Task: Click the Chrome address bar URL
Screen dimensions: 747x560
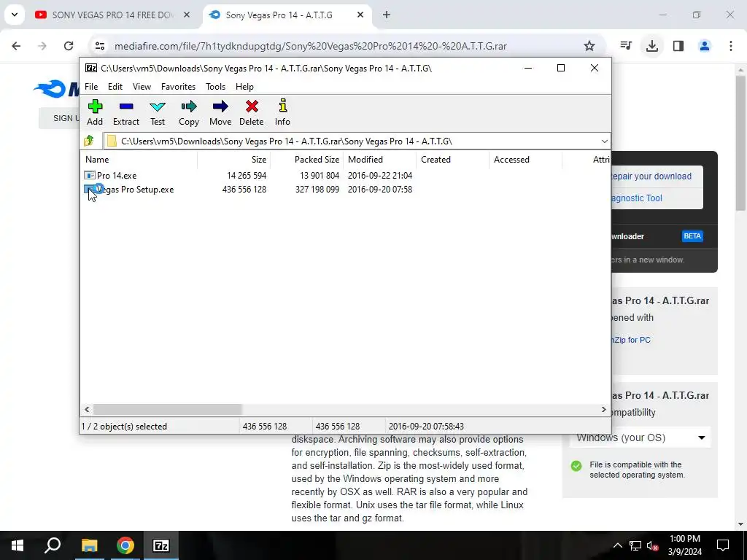Action: 311,46
